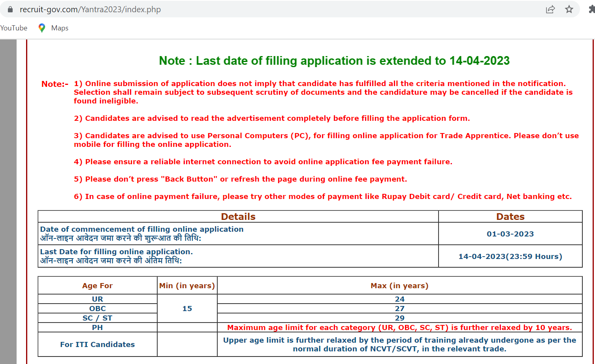
Task: Click the SC / ST row
Action: [97, 318]
